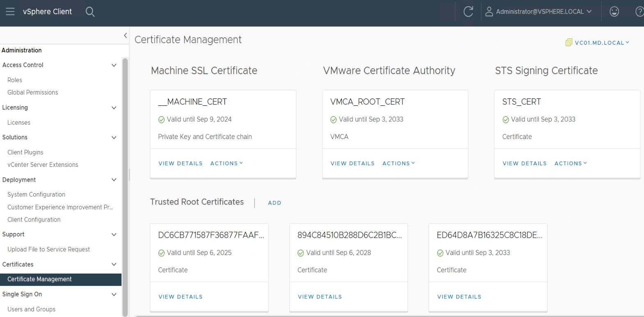View details of __MACHINE_CERT
The image size is (644, 317).
181,163
